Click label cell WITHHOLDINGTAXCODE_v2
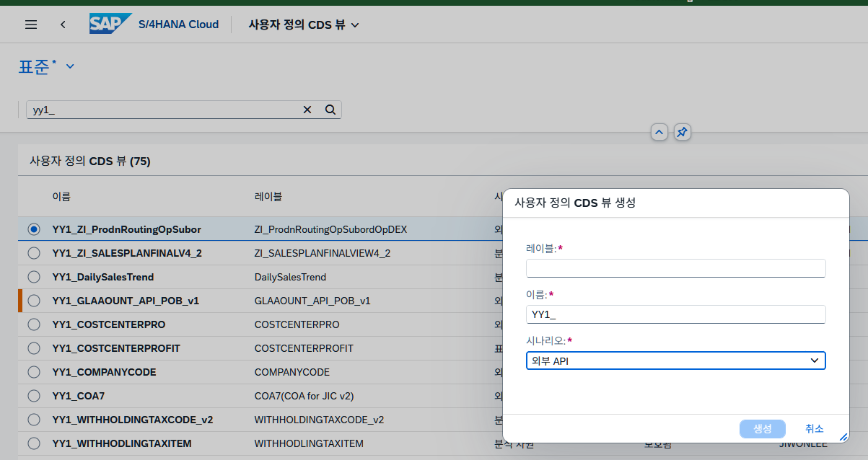868x460 pixels. (x=320, y=420)
